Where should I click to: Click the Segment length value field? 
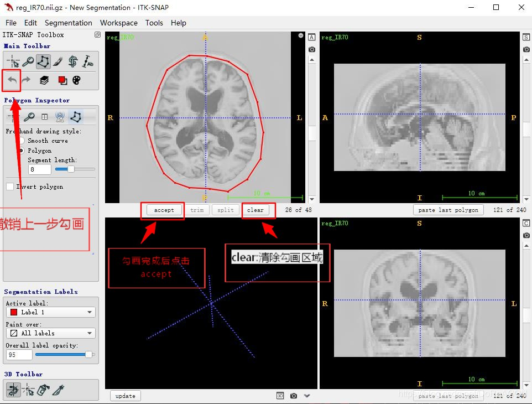pos(39,169)
